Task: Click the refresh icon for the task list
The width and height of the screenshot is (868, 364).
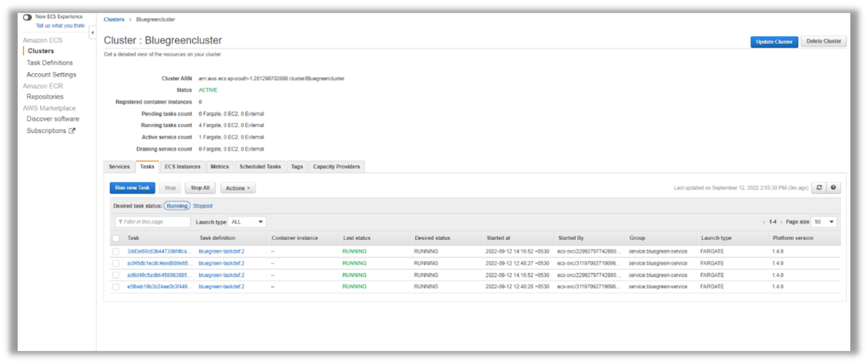Action: 820,188
